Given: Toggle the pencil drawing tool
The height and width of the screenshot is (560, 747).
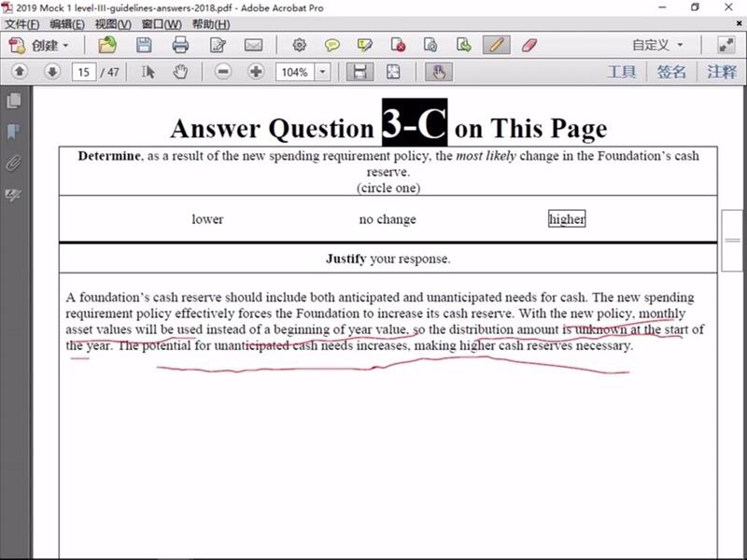Looking at the screenshot, I should (496, 45).
